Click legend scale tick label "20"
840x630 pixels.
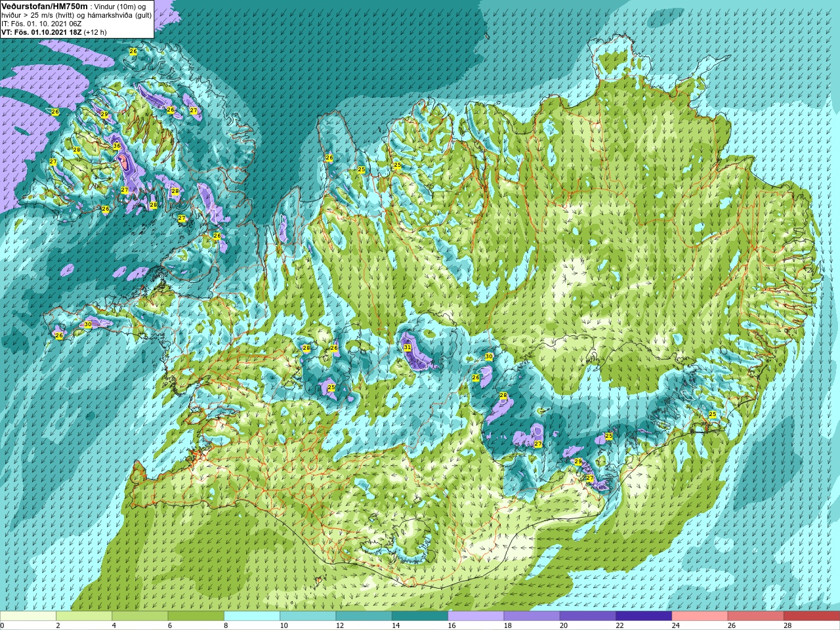(x=564, y=625)
